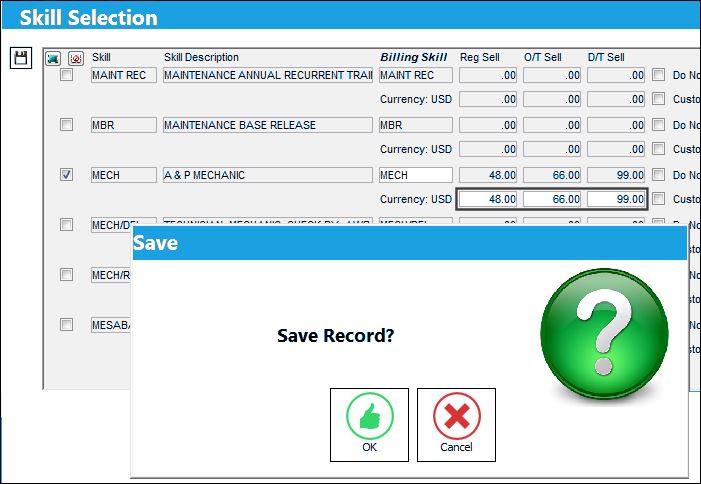Click the MECH skill code field

point(124,175)
